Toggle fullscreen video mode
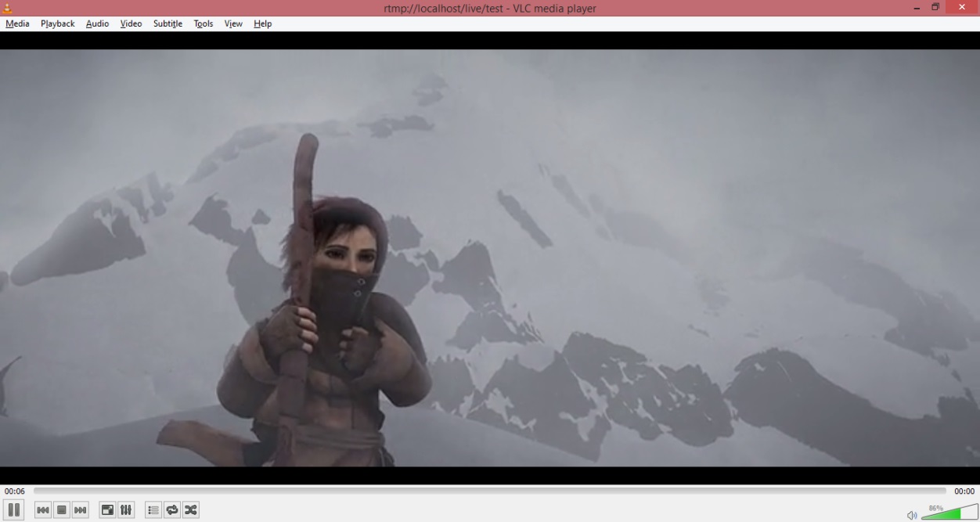The height and width of the screenshot is (522, 980). click(107, 510)
